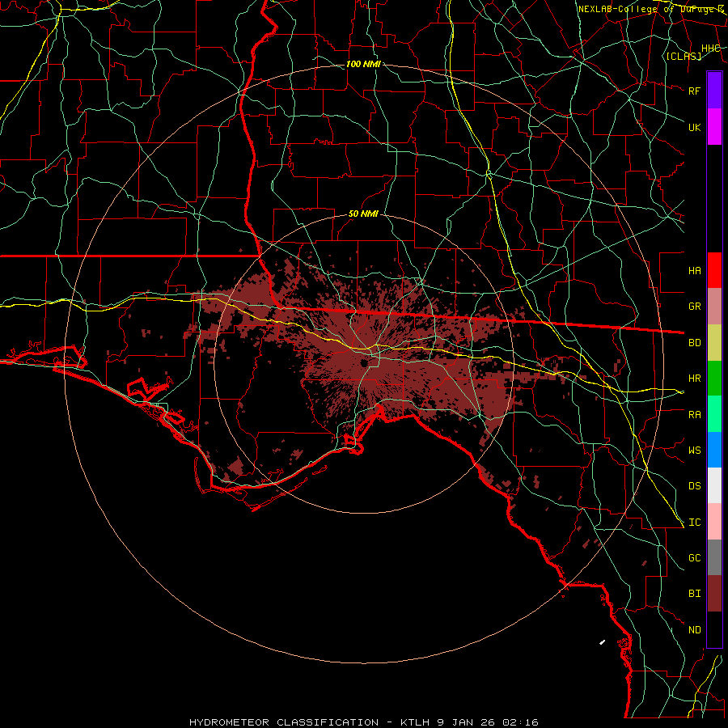The image size is (728, 728).
Task: Click the UK legend label
Action: [694, 127]
